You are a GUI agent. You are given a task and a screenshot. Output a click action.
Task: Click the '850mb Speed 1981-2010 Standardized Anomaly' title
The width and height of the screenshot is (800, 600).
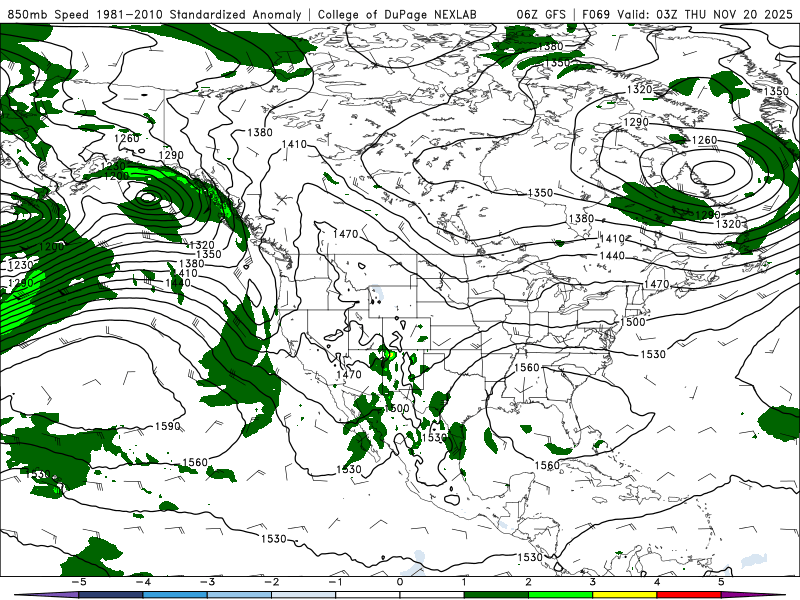(155, 14)
